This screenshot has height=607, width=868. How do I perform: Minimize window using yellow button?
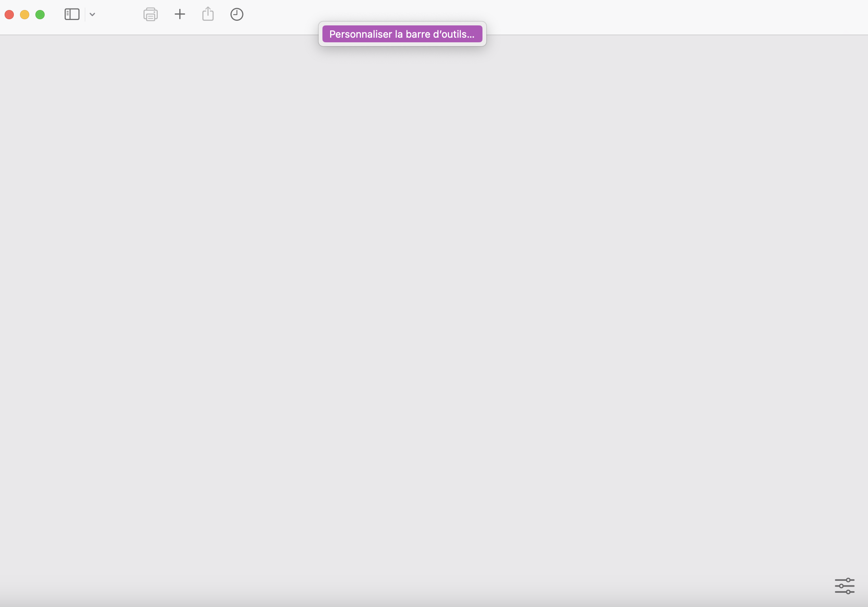click(x=25, y=15)
